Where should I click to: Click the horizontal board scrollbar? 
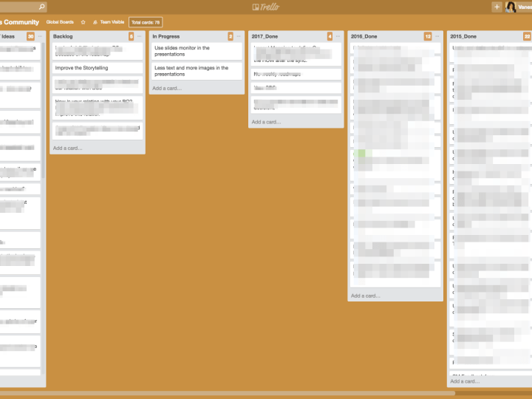pos(222,393)
